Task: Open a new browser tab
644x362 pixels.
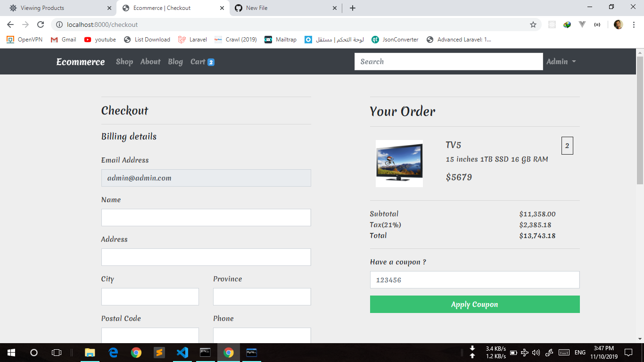Action: pos(352,8)
